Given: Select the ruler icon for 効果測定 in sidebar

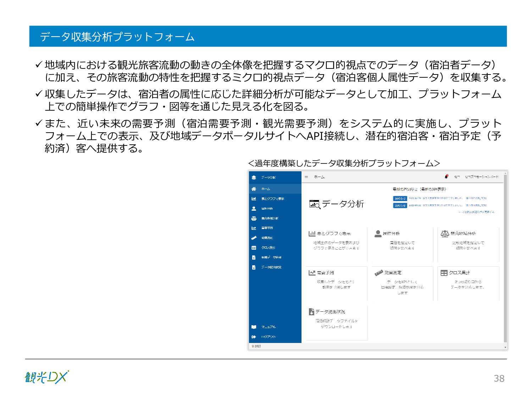Looking at the screenshot, I should pyautogui.click(x=254, y=238).
